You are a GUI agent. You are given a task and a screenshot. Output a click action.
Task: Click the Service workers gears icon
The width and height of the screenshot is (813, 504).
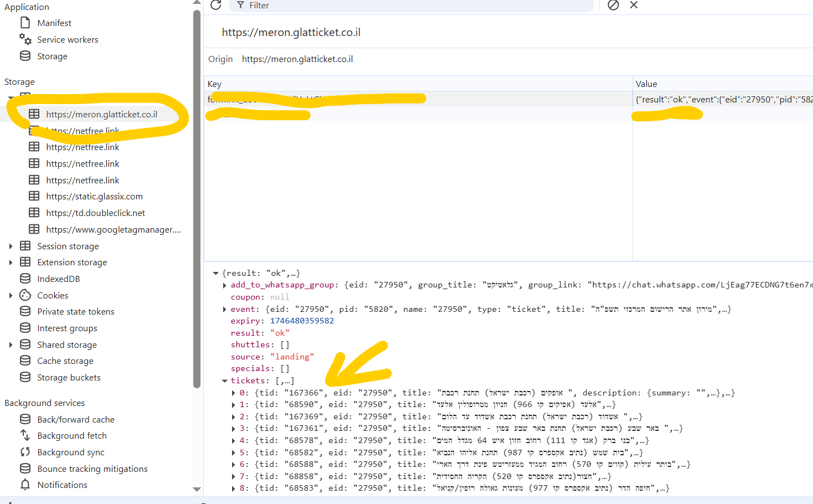pos(25,39)
